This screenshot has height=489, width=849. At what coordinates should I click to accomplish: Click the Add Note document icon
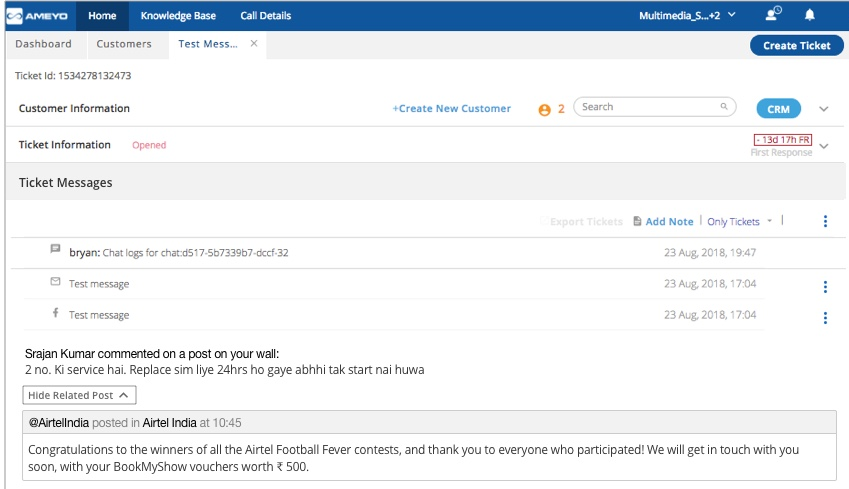click(x=637, y=221)
